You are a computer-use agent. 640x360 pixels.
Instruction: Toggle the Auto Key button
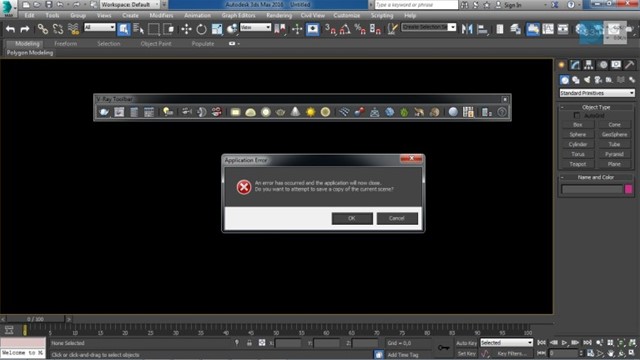[466, 343]
